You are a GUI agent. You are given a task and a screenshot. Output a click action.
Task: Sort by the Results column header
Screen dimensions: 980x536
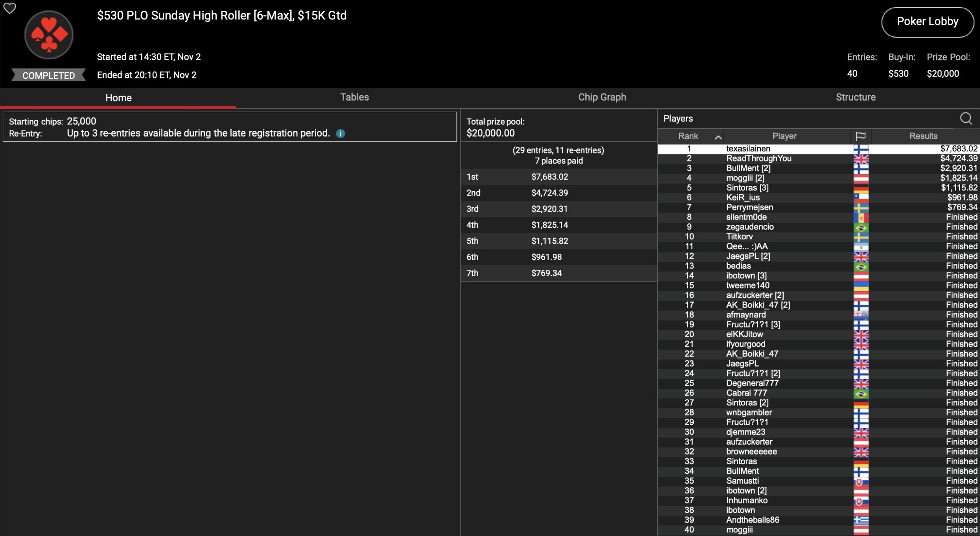(923, 136)
